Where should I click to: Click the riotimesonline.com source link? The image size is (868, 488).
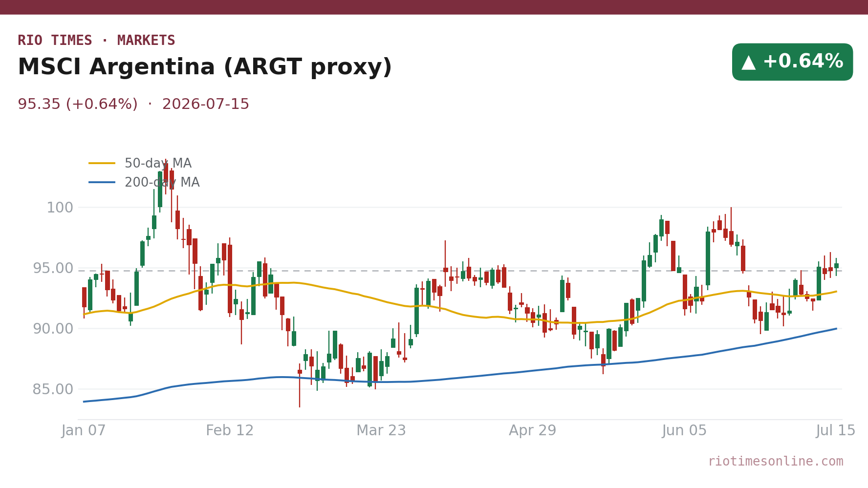coord(776,462)
